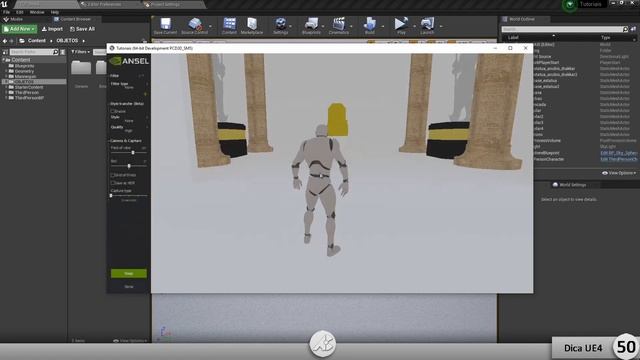Open the Help menu
640x360 pixels.
(x=55, y=12)
